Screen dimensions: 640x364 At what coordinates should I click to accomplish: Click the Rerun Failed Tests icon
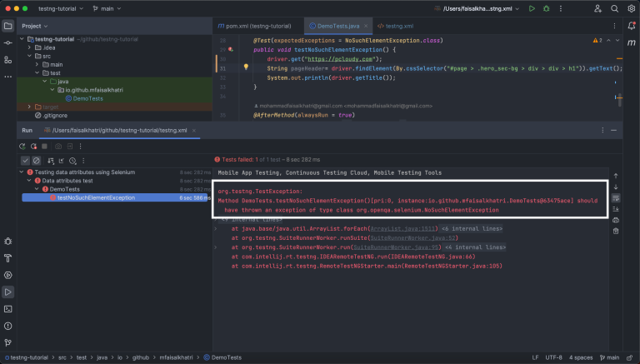point(35,146)
